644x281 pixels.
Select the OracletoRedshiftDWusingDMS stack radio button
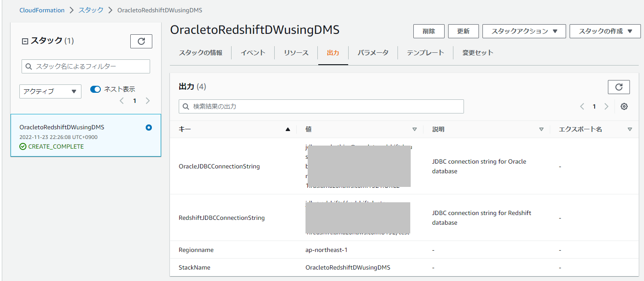tap(148, 128)
